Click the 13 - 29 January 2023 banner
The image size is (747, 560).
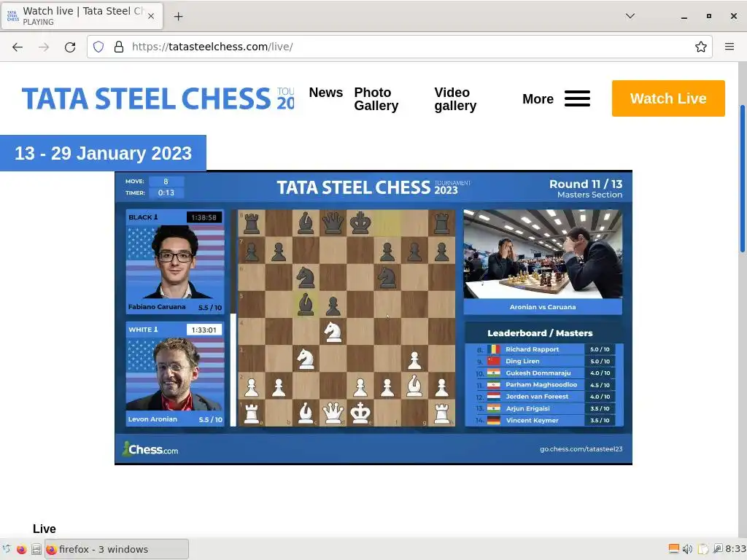coord(103,153)
